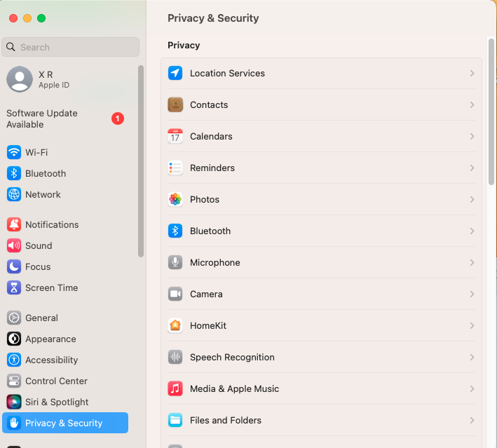This screenshot has width=497, height=448.
Task: Open Software Update Available notice
Action: point(65,119)
